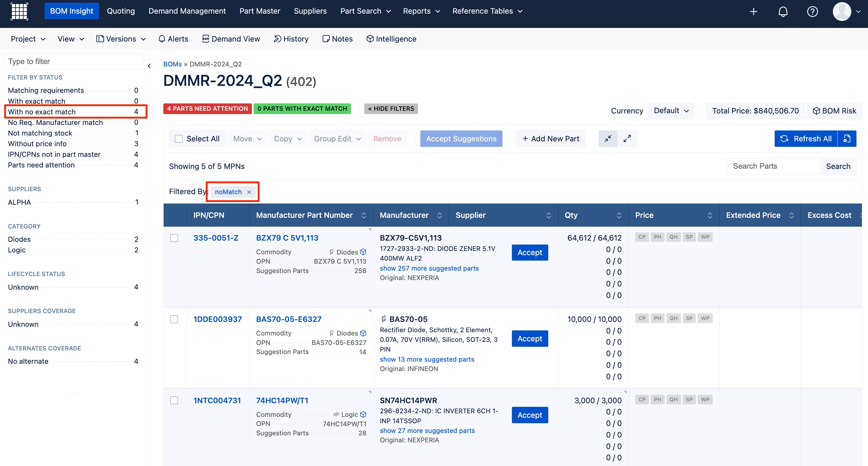Viewport: 868px width, 466px height.
Task: Open the Alerts menu item
Action: [173, 39]
